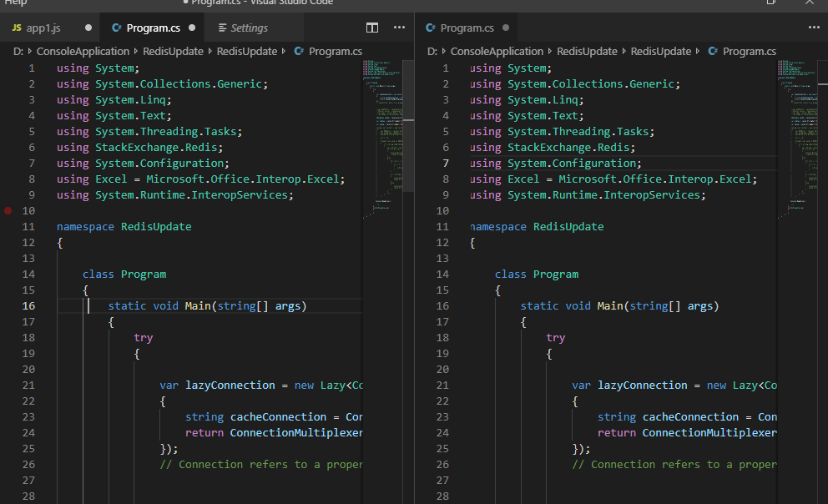Click 'lazyConnection' variable in left editor
The height and width of the screenshot is (504, 828).
(230, 385)
